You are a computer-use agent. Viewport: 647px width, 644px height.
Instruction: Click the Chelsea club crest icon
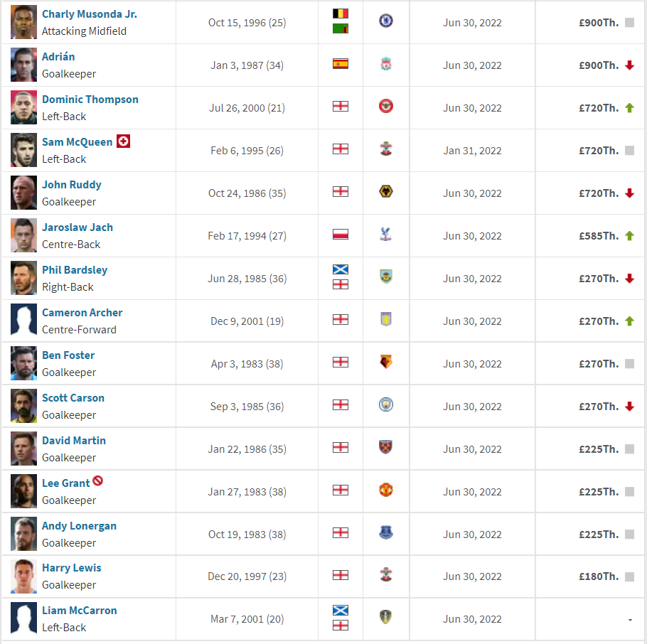(386, 21)
